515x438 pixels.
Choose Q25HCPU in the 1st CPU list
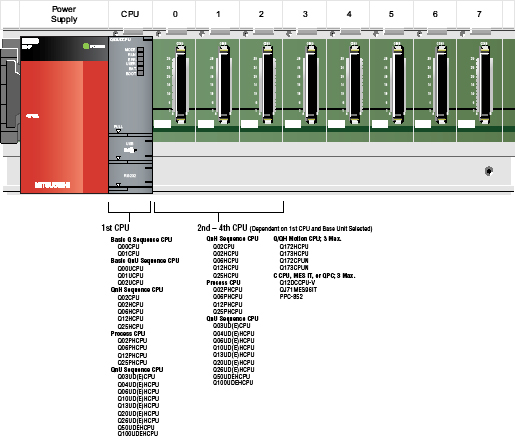coord(130,326)
